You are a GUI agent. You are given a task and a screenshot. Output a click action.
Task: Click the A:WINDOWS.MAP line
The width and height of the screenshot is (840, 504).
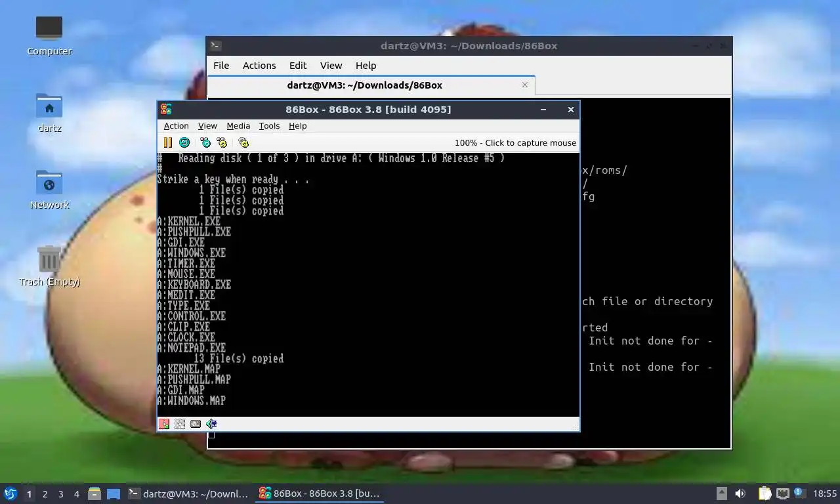point(192,400)
